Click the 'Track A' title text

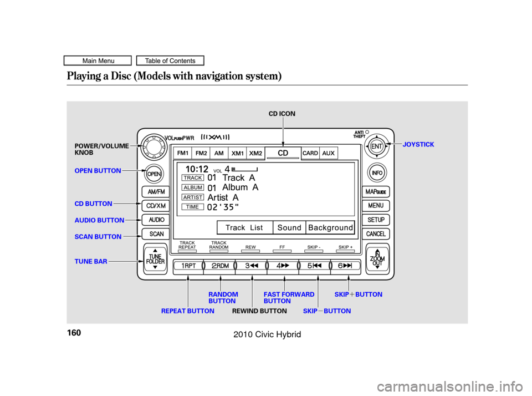pyautogui.click(x=238, y=177)
